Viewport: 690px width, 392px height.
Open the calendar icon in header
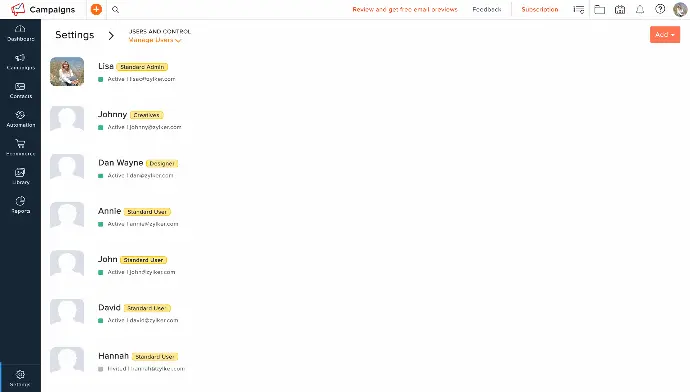pyautogui.click(x=620, y=9)
